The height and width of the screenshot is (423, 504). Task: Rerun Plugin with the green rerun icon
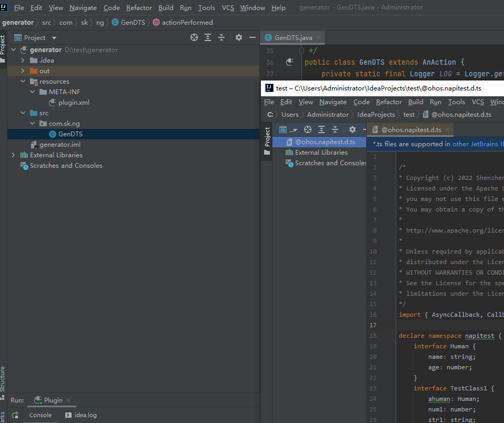click(x=15, y=415)
